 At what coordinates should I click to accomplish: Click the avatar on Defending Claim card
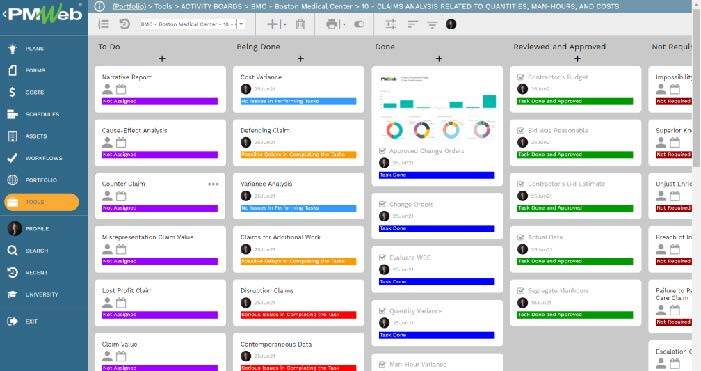(246, 142)
